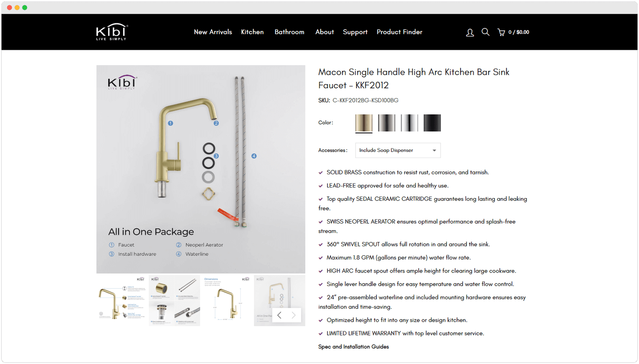
Task: Open the shopping cart icon
Action: [501, 32]
